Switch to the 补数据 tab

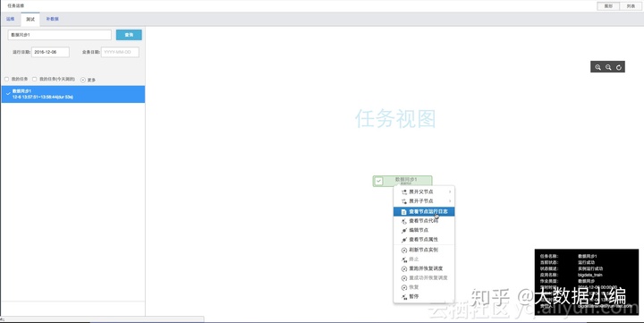52,19
